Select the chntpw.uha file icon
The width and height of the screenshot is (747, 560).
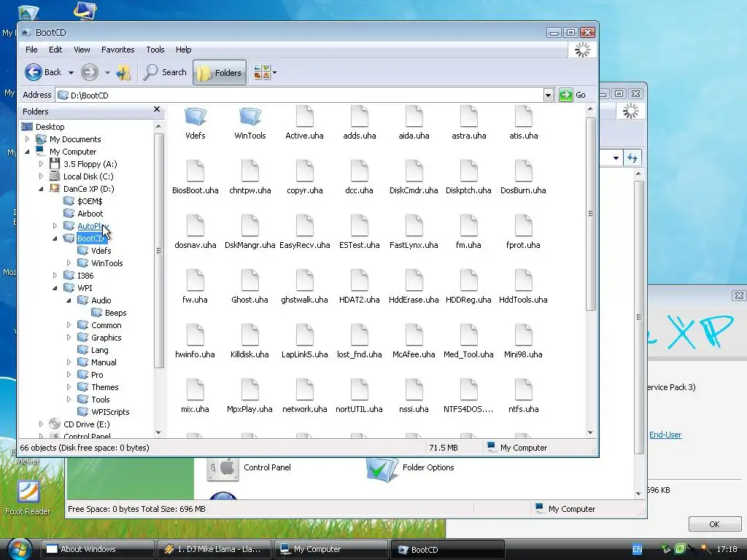point(250,171)
